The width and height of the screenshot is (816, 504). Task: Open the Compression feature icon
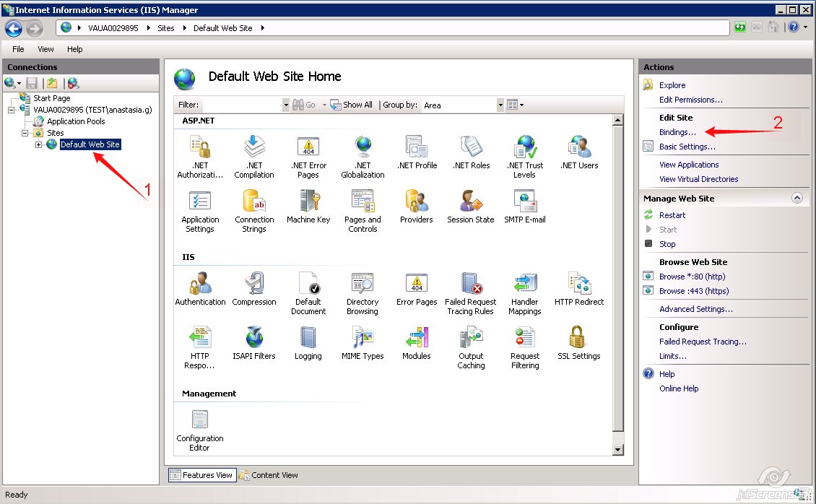[x=254, y=284]
